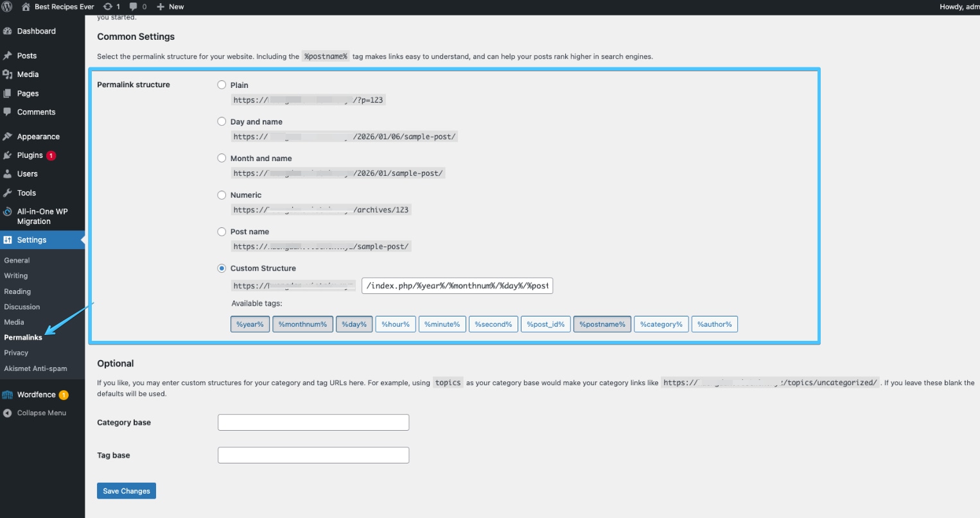Expand the New content menu

[170, 6]
